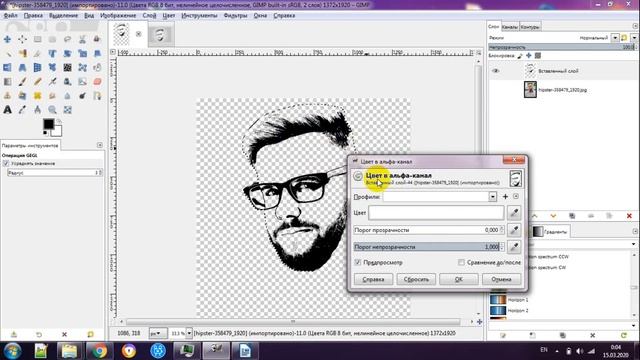Click the Цвет color swatch in dialog
The width and height of the screenshot is (640, 360).
[x=436, y=213]
